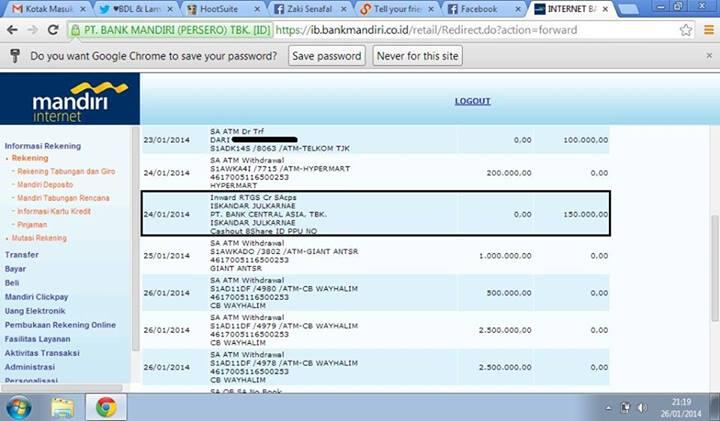
Task: Dismiss the save password bar
Action: [x=709, y=56]
